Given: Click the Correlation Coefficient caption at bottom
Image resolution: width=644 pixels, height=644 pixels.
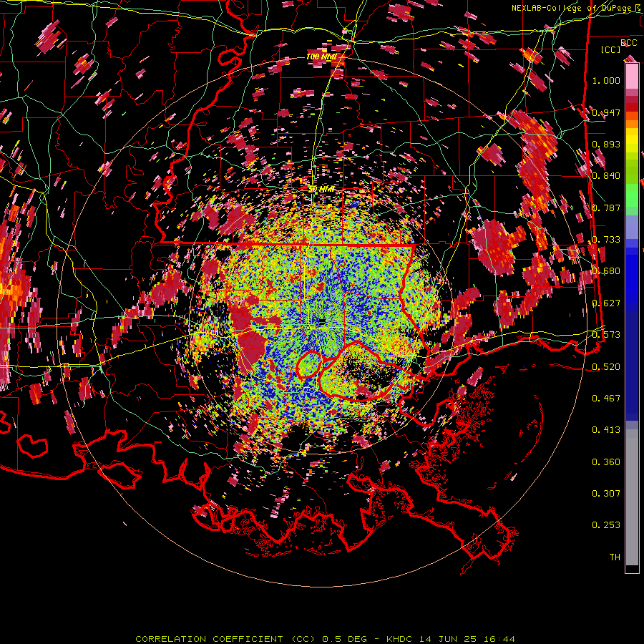Looking at the screenshot, I should pyautogui.click(x=325, y=639).
